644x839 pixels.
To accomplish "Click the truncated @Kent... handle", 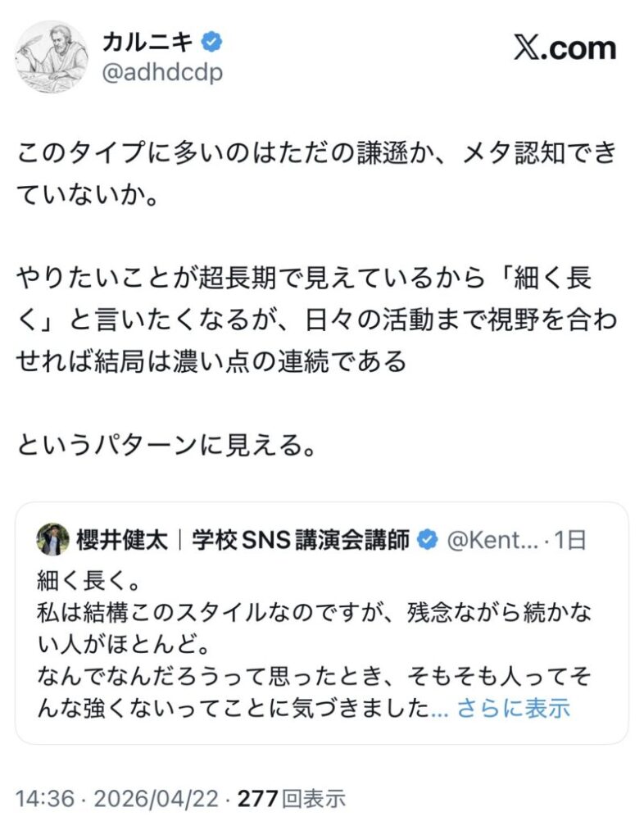I will pyautogui.click(x=490, y=540).
